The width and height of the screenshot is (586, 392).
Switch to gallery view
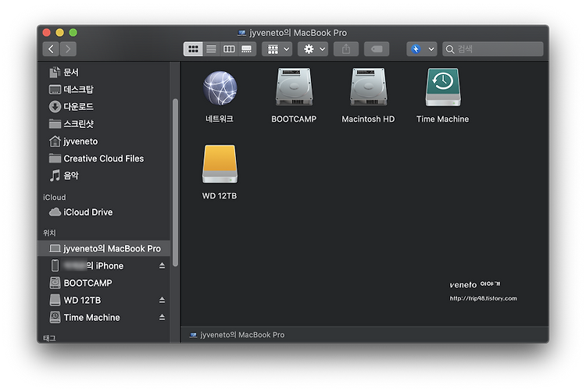247,49
